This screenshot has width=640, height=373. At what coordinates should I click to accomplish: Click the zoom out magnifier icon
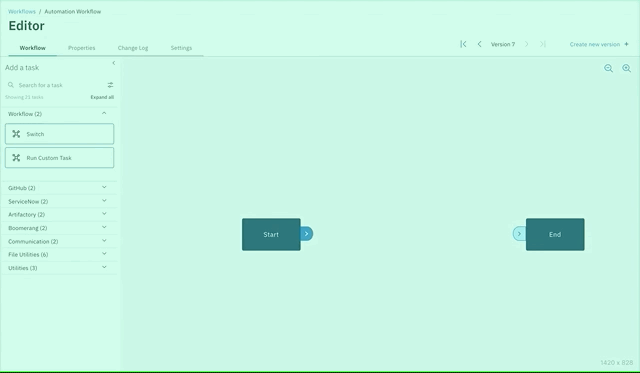[x=608, y=69]
